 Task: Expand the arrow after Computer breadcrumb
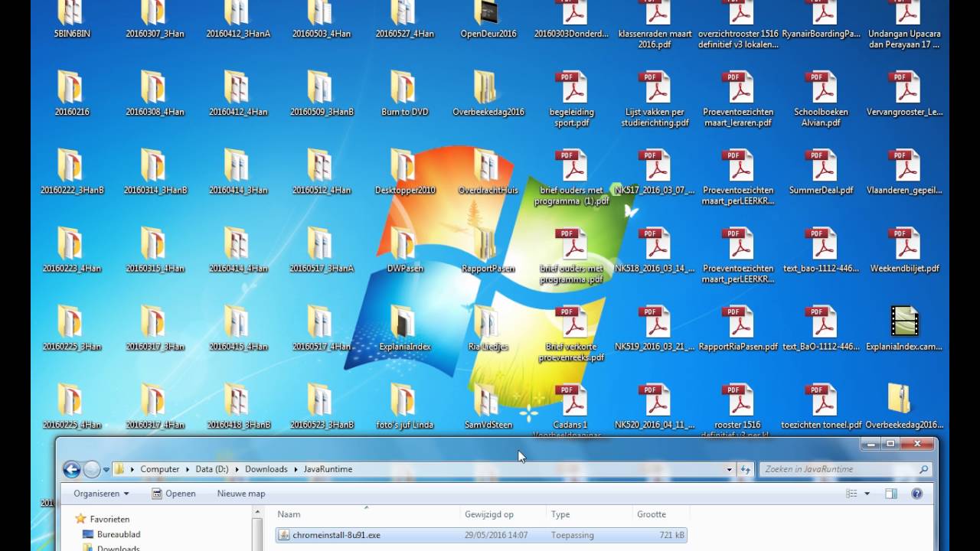[187, 469]
